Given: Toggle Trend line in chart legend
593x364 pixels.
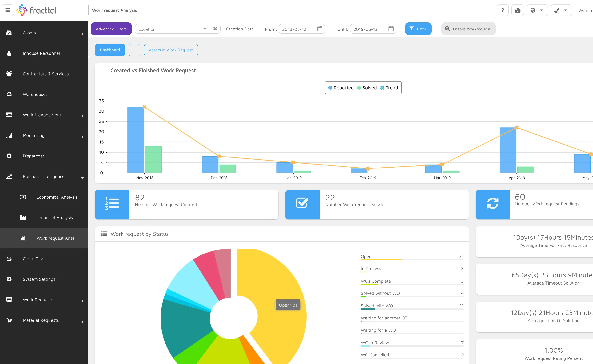Looking at the screenshot, I should click(x=389, y=88).
